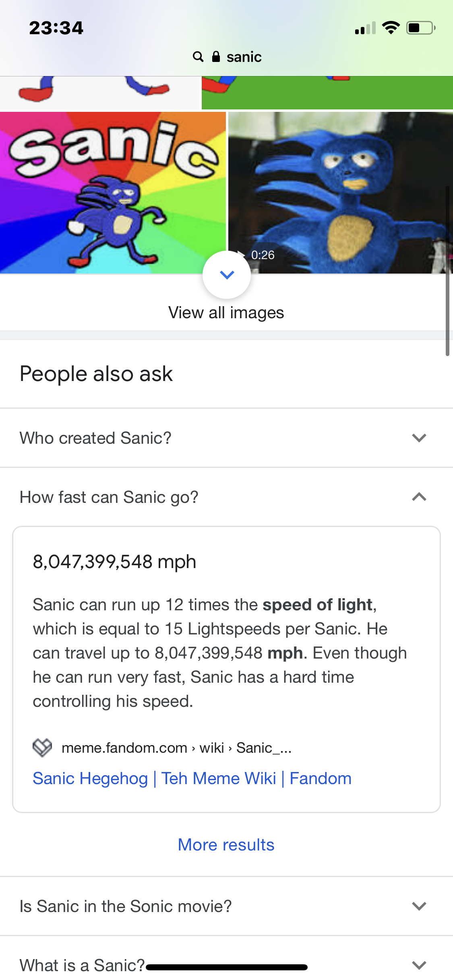This screenshot has height=980, width=453.
Task: Tap the Wi-Fi icon in status bar
Action: pos(391,28)
